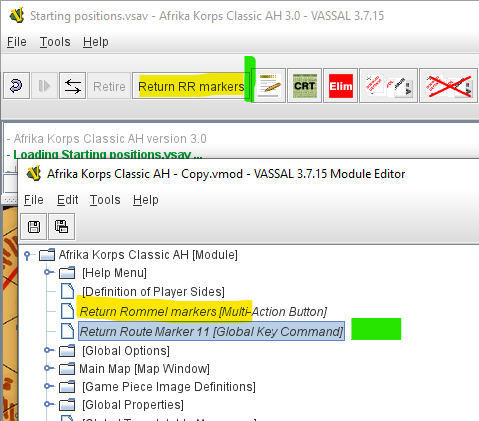The width and height of the screenshot is (479, 421).
Task: Collapse the Afrika Korps Classic AH module node
Action: click(x=28, y=255)
